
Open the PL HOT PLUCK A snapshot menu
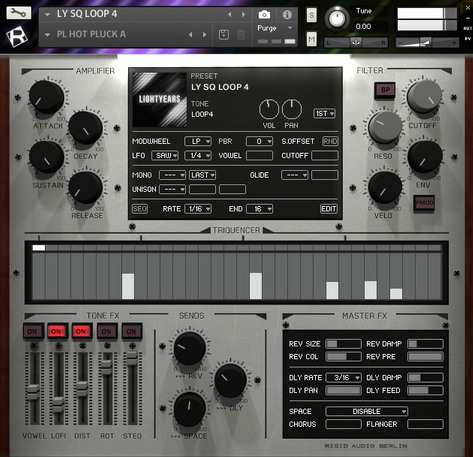(47, 35)
